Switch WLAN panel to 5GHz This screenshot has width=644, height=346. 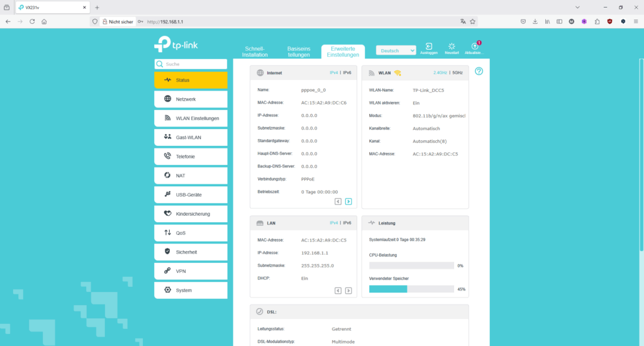[x=458, y=73]
